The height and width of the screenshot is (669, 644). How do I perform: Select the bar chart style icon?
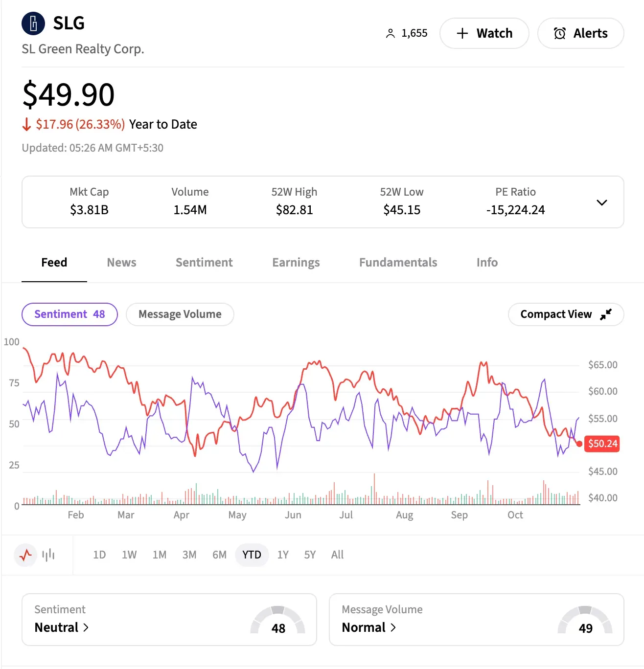[x=47, y=555]
